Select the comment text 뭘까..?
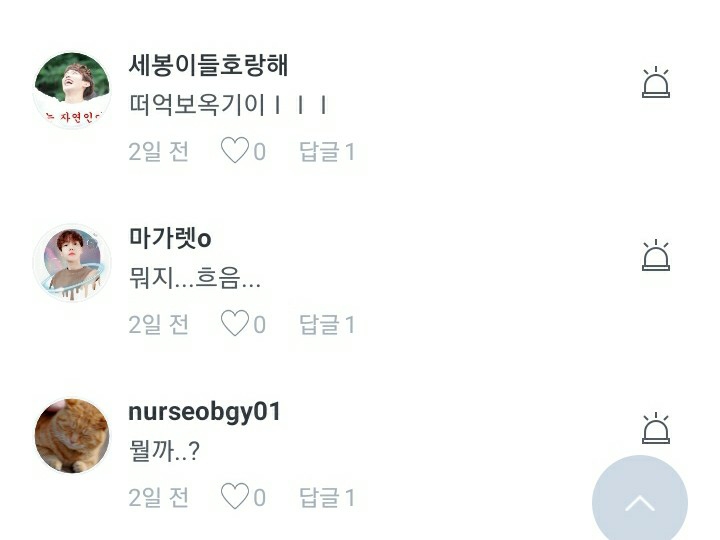Screen dimensions: 720x540 point(164,451)
